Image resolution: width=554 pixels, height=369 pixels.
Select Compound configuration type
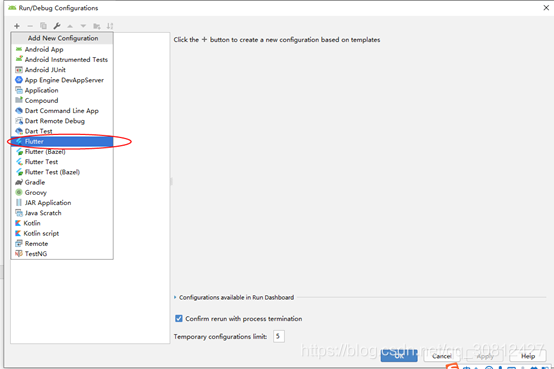62,100
